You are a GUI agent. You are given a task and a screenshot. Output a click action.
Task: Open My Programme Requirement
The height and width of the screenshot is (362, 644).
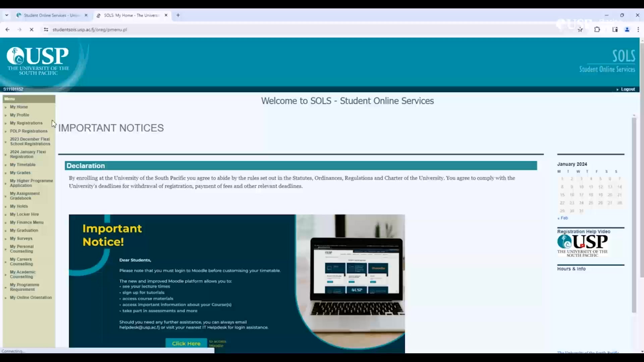pos(24,287)
